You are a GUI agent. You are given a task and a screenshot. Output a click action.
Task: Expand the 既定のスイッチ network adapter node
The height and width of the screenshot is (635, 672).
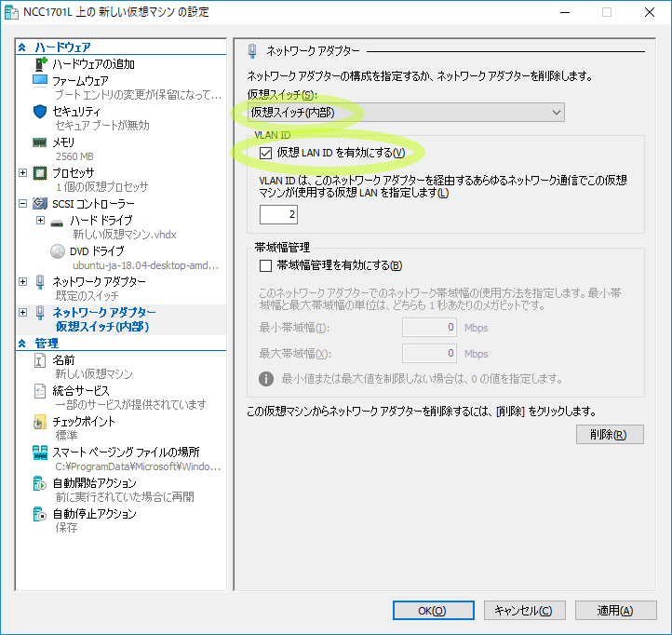click(23, 282)
